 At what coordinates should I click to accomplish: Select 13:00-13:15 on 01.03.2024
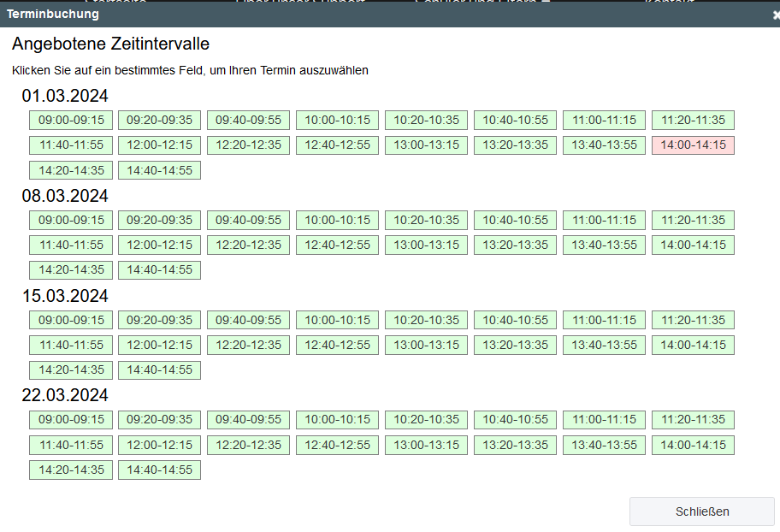tap(426, 145)
